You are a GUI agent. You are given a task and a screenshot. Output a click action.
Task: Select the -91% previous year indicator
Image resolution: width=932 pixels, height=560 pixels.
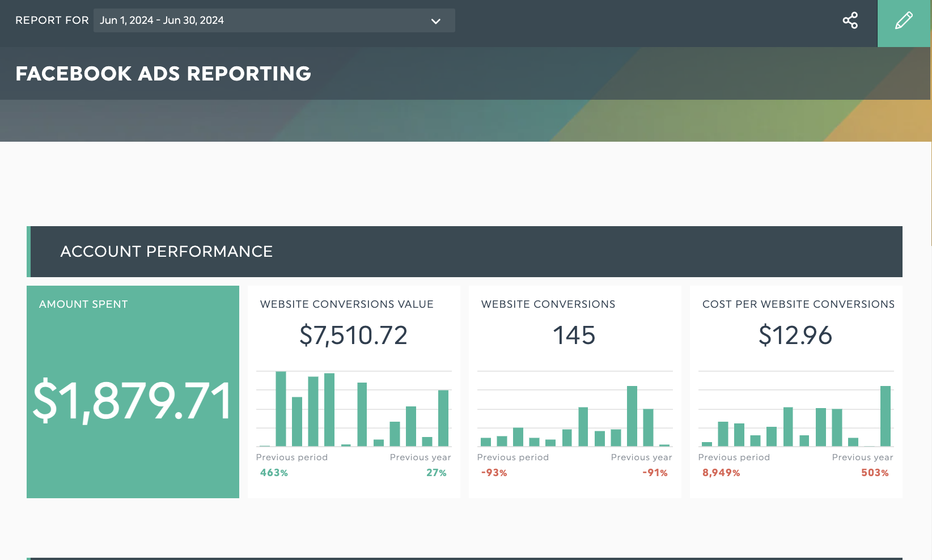pyautogui.click(x=655, y=473)
